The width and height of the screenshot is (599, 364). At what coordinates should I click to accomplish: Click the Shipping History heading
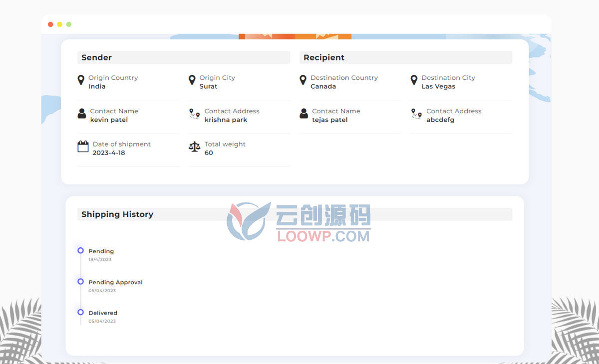point(117,214)
